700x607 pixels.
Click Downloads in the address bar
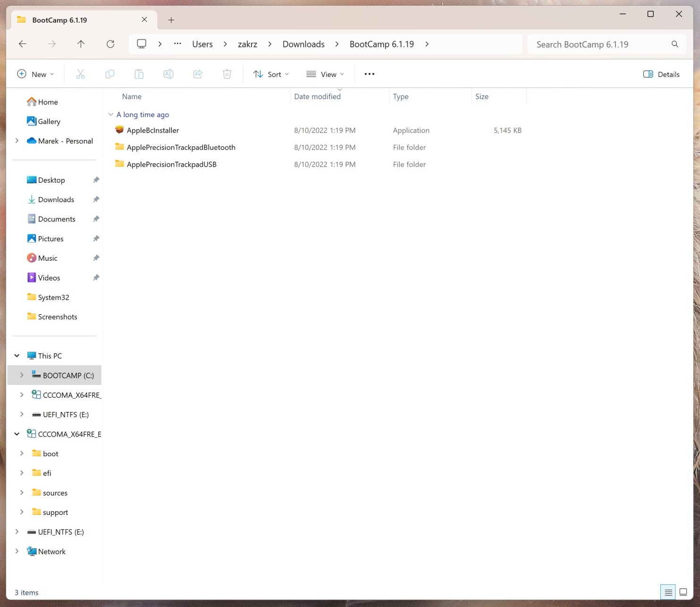(x=304, y=44)
